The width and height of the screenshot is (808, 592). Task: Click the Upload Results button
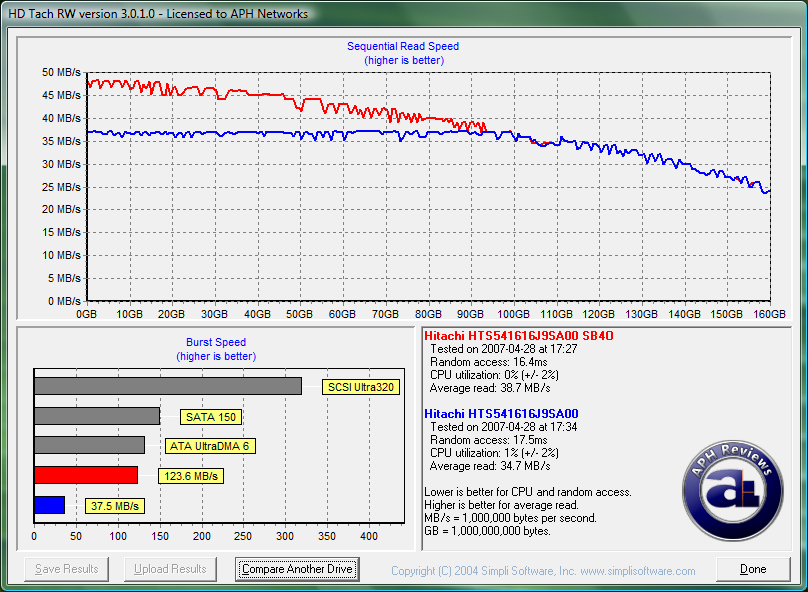[171, 569]
